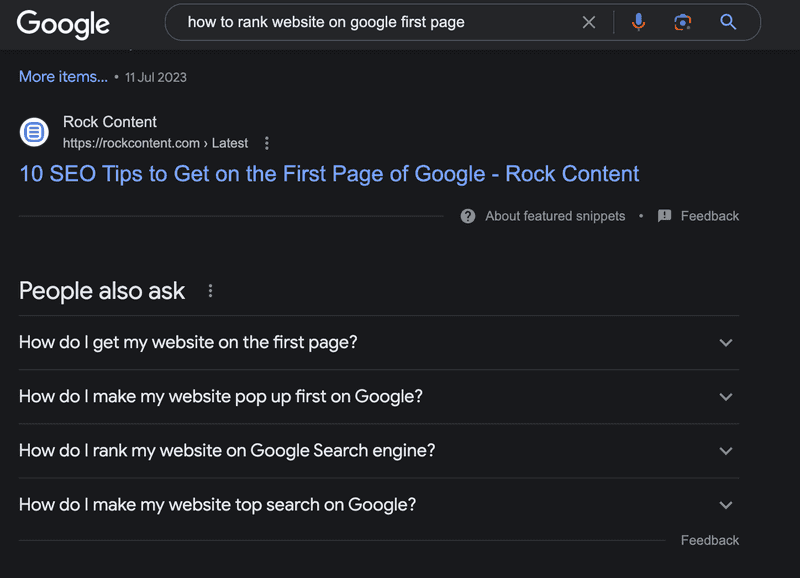Expand "How do I make my website top search"

[x=379, y=505]
